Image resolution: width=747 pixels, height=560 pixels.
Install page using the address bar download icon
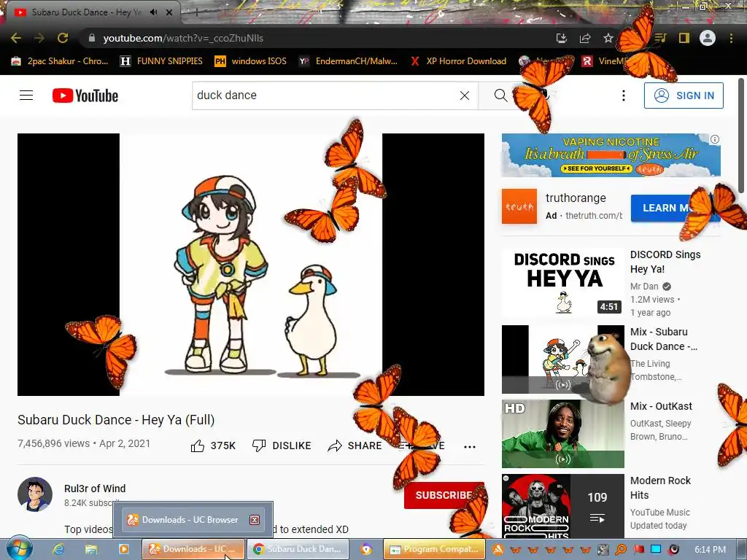pyautogui.click(x=561, y=38)
